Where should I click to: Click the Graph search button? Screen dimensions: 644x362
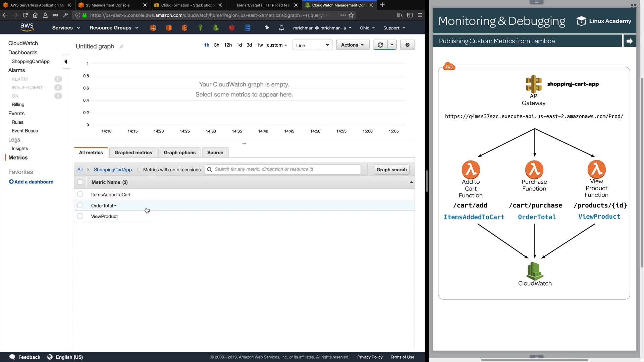[x=391, y=170]
